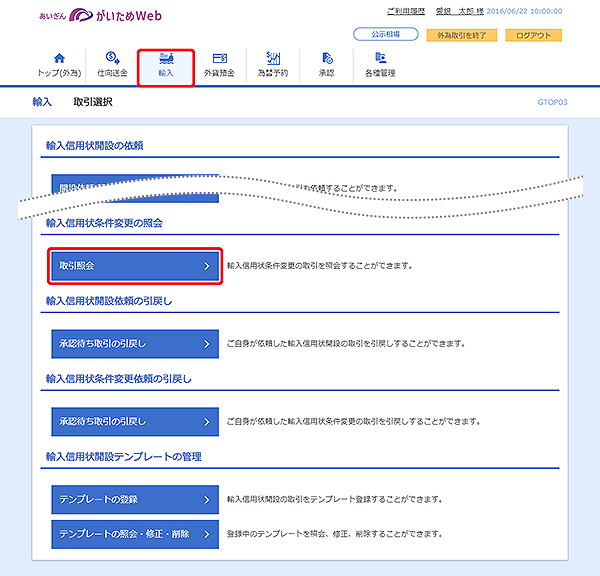Click the 為替予約 exchange contract icon

(273, 58)
